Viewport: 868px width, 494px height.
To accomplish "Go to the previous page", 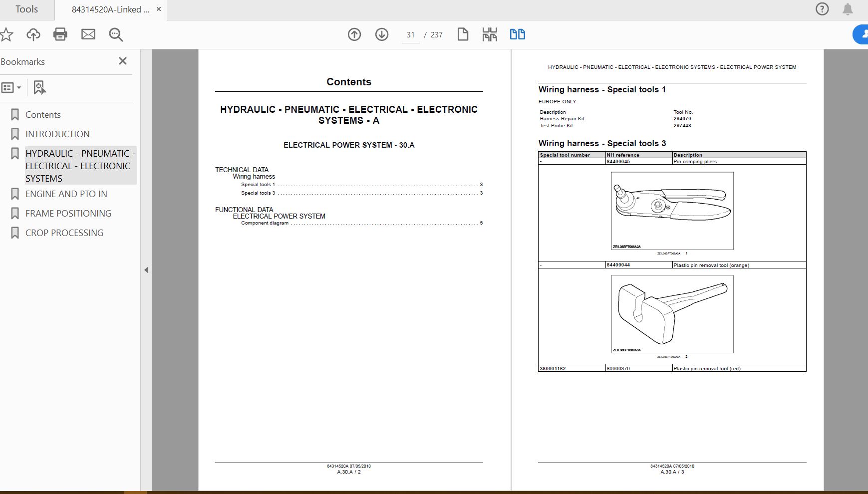I will point(354,34).
